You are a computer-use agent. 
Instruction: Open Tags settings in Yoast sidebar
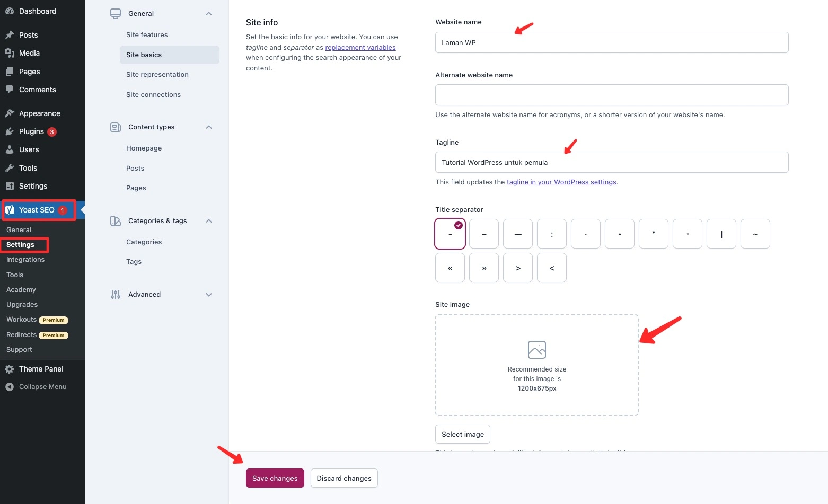pyautogui.click(x=134, y=262)
